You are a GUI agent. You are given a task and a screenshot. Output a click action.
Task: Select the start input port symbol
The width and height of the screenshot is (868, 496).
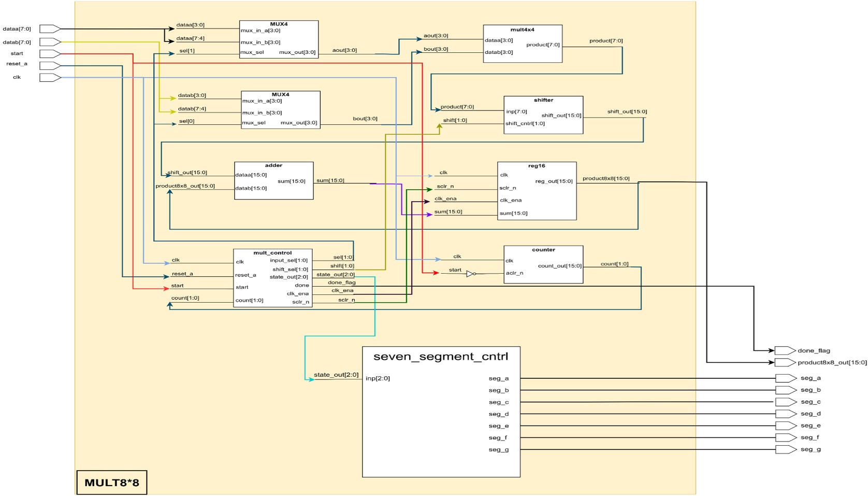click(50, 53)
